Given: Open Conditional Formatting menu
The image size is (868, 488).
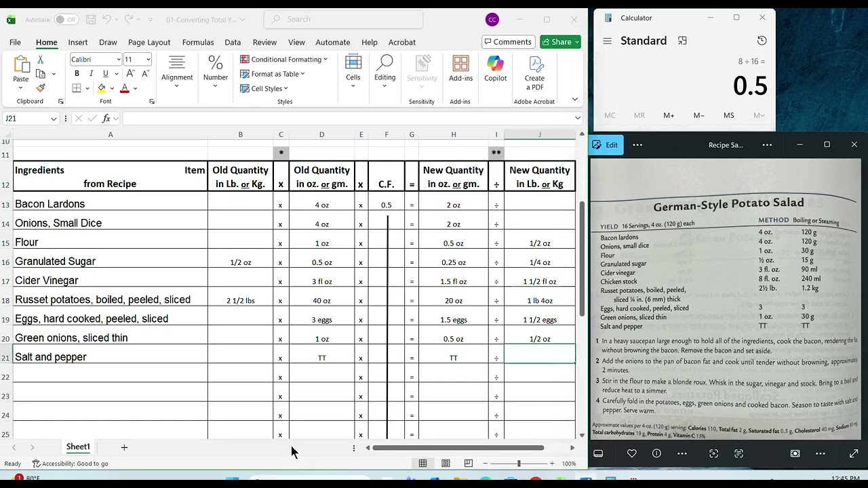Looking at the screenshot, I should pos(283,59).
